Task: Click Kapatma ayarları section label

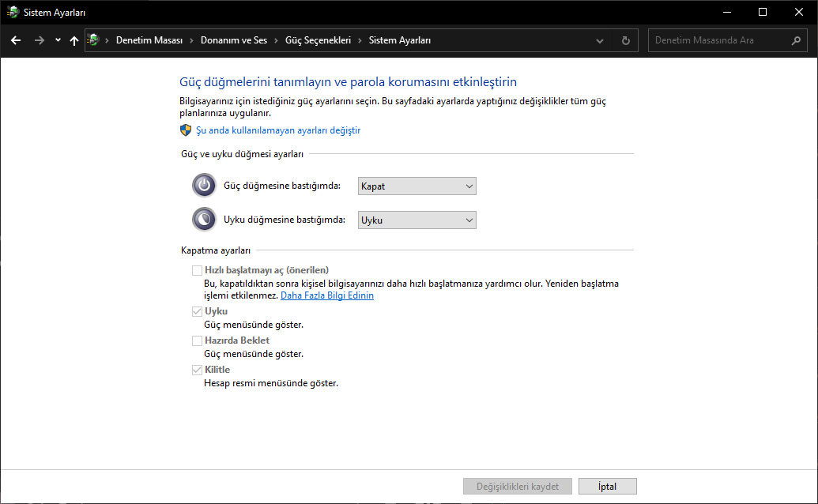Action: click(216, 250)
